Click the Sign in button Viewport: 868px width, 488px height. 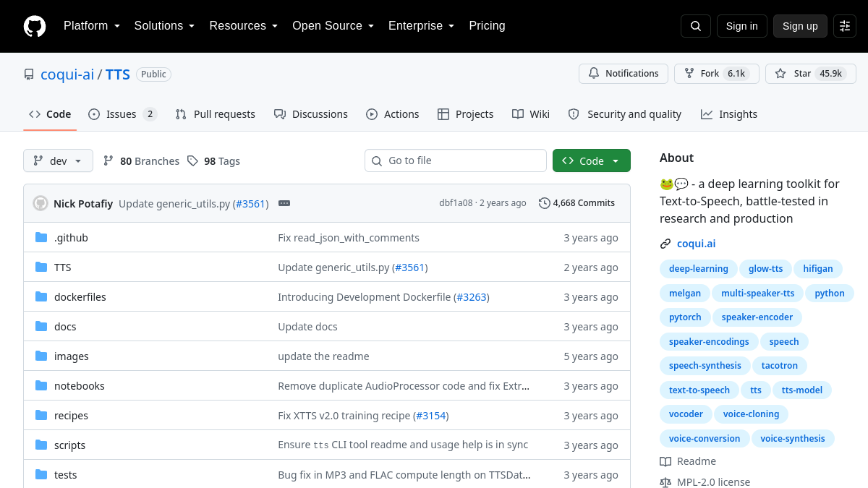click(x=742, y=26)
